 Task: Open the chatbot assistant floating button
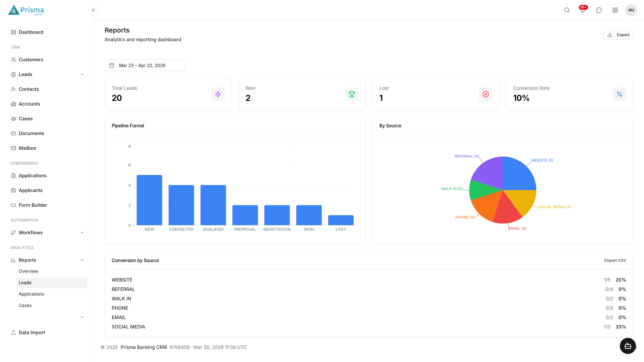pyautogui.click(x=628, y=346)
